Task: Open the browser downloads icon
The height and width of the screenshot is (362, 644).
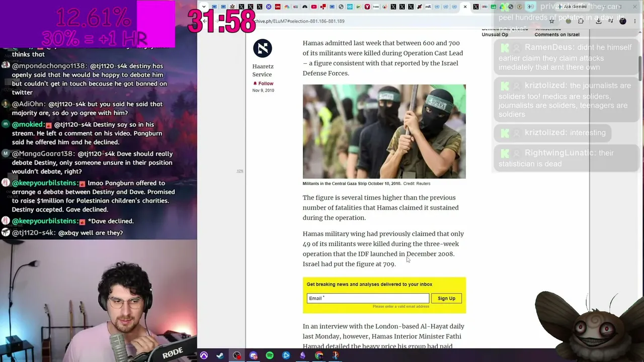Action: [598, 21]
